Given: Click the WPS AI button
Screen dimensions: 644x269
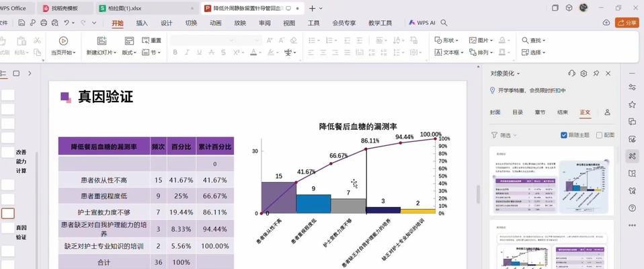Looking at the screenshot, I should pyautogui.click(x=421, y=23).
